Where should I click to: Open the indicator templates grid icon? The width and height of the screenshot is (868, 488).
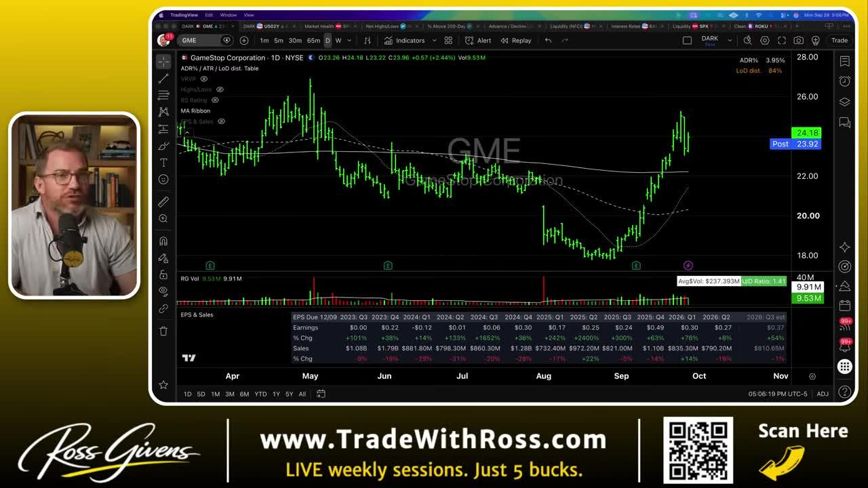click(448, 41)
